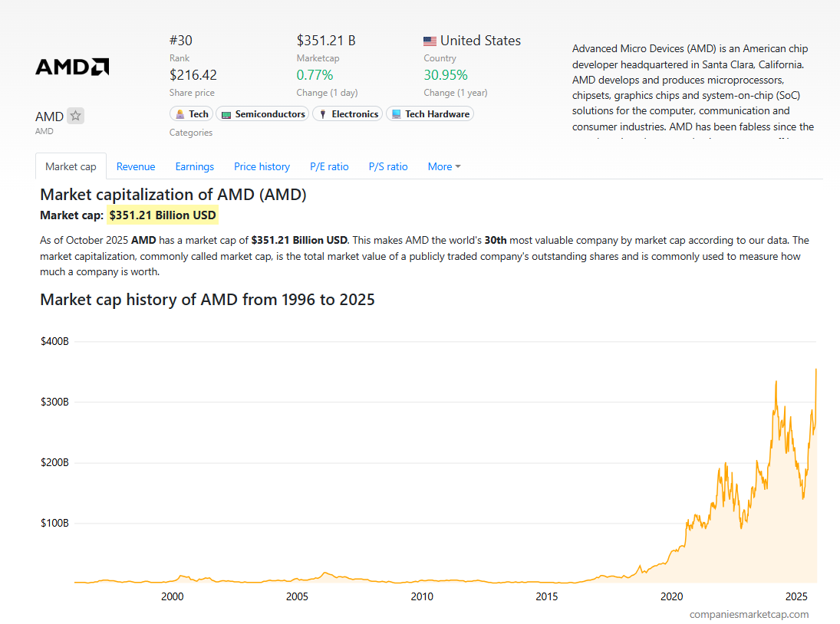Click the Semiconductors category label
840x624 pixels.
point(269,114)
